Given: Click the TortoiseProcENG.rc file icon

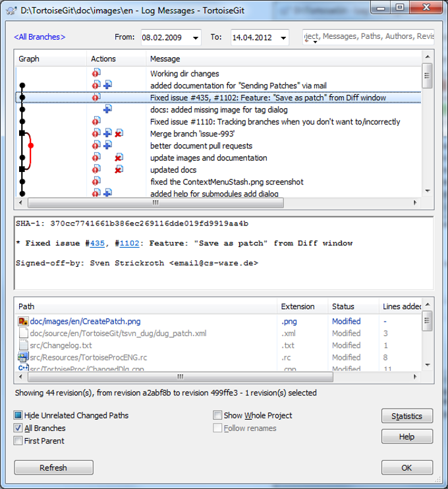Looking at the screenshot, I should tap(23, 357).
